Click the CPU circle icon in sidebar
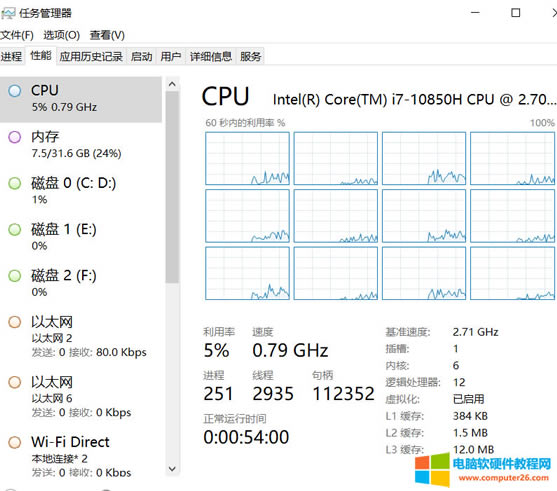 coord(15,91)
